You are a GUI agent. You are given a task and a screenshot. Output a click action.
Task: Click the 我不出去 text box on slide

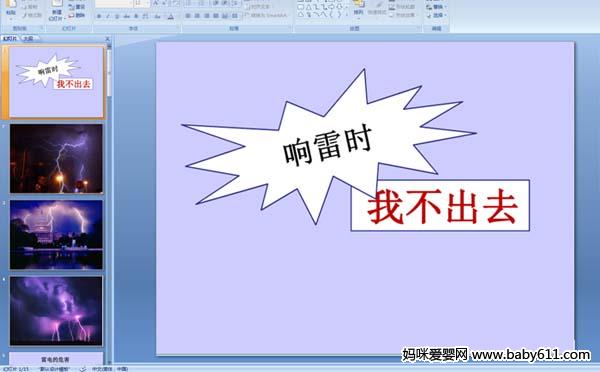[440, 206]
